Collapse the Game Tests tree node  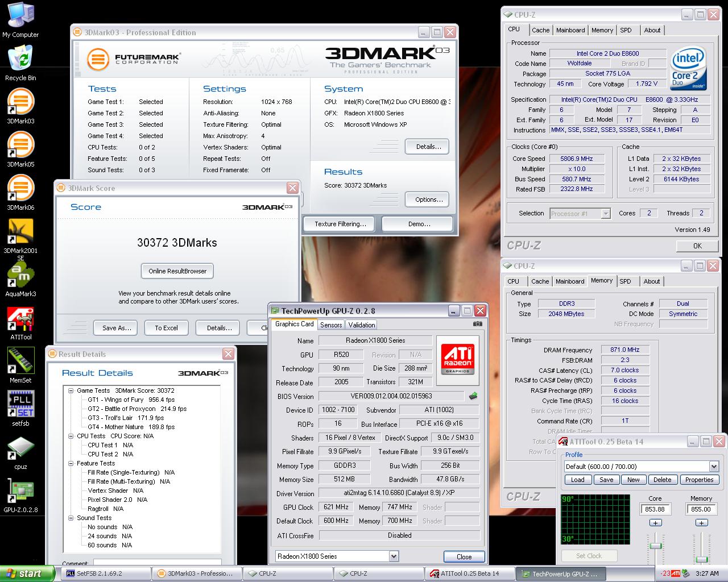pos(71,390)
